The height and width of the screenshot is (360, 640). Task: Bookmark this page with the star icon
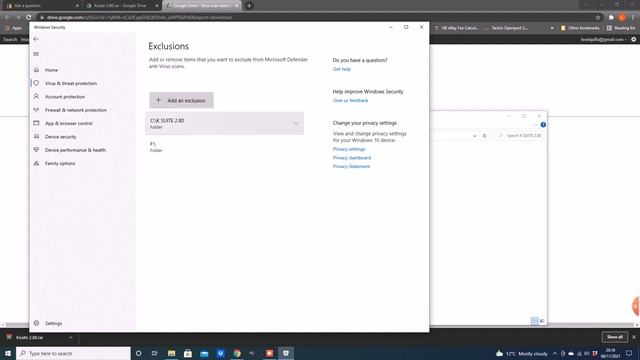pyautogui.click(x=598, y=18)
